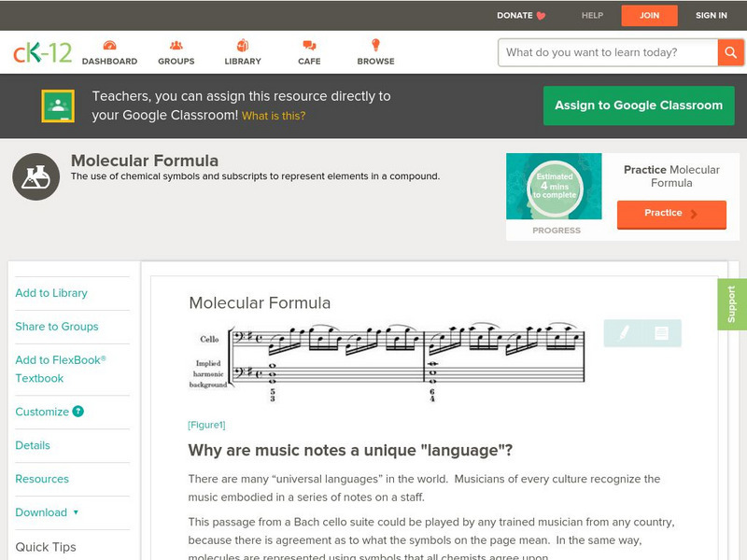Click the Sign In link
Viewport: 747px width, 560px height.
point(712,15)
